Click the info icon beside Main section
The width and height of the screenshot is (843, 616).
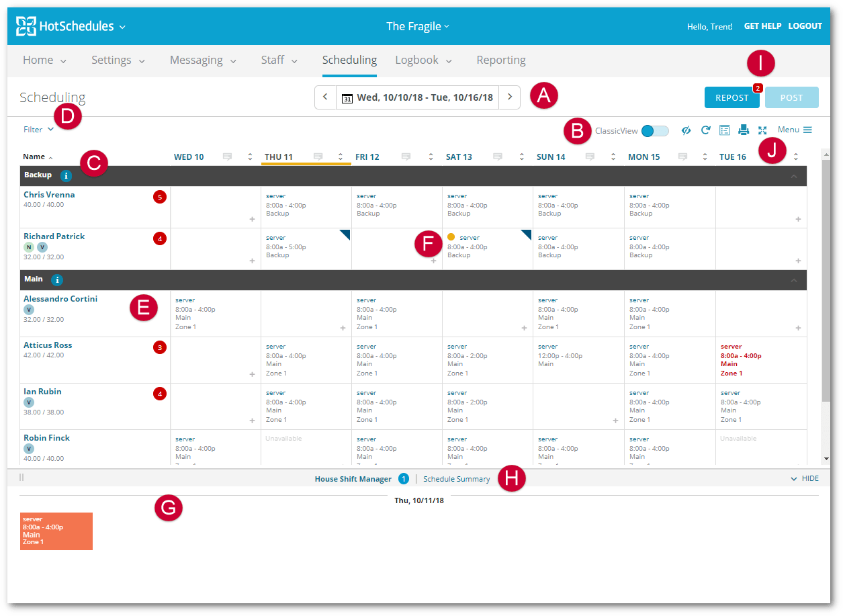[57, 280]
